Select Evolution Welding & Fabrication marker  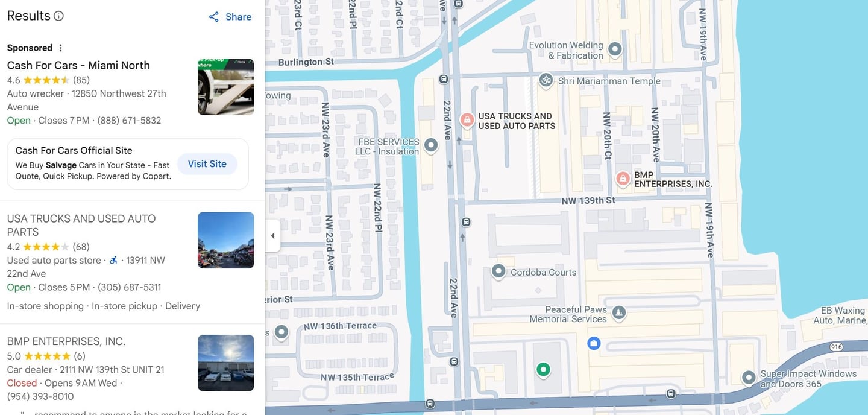[x=615, y=49]
